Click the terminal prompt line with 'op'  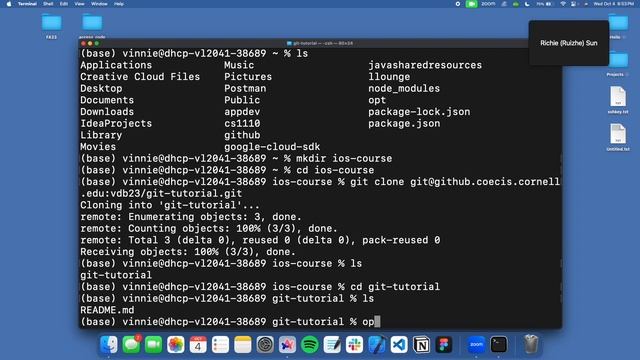coord(230,322)
